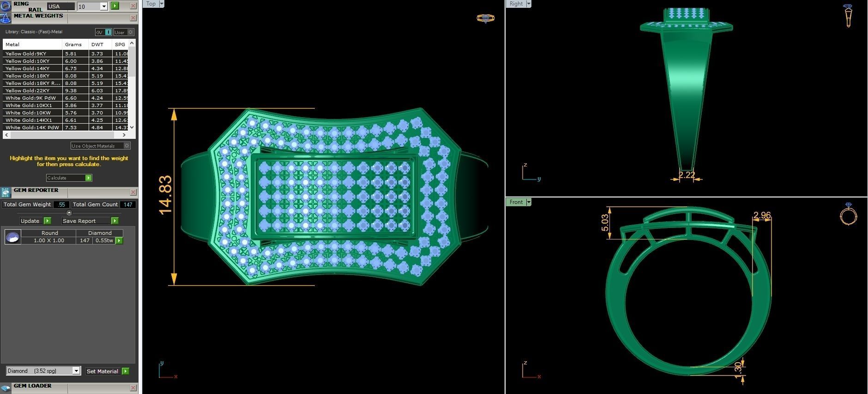Click the DWT column header
Viewport: 868px width, 394px height.
100,44
